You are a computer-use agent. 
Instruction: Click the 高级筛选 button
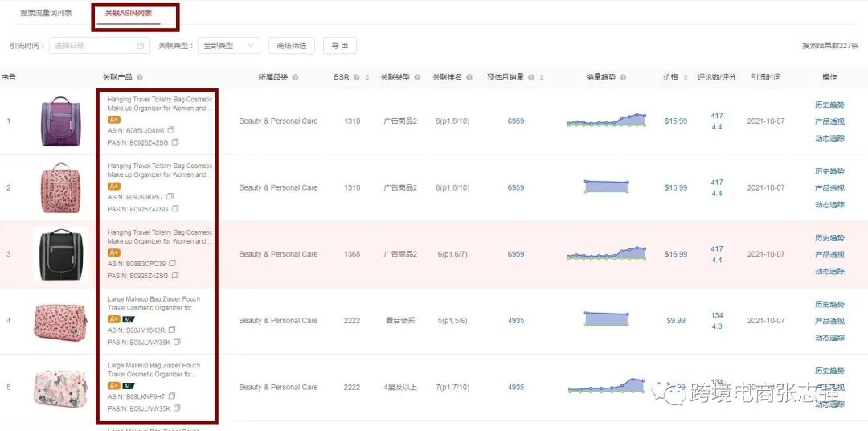[x=291, y=45]
